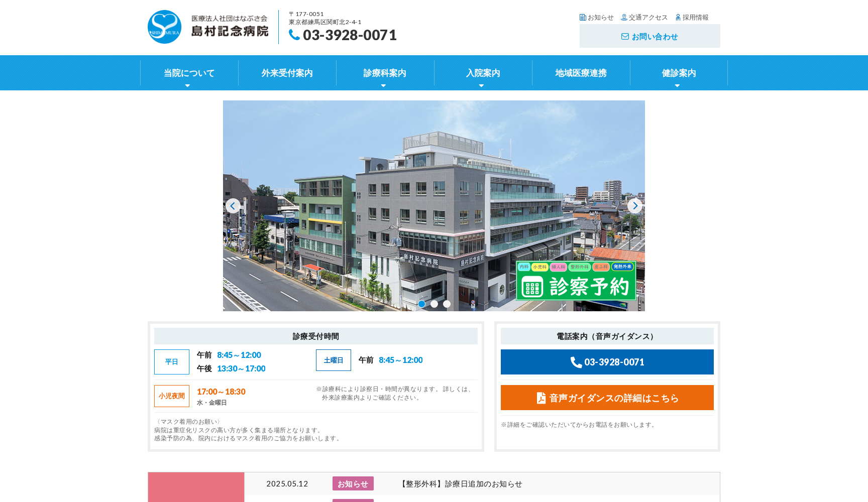Image resolution: width=868 pixels, height=502 pixels.
Task: Switch to the 入院案内 navigation tab
Action: point(482,73)
